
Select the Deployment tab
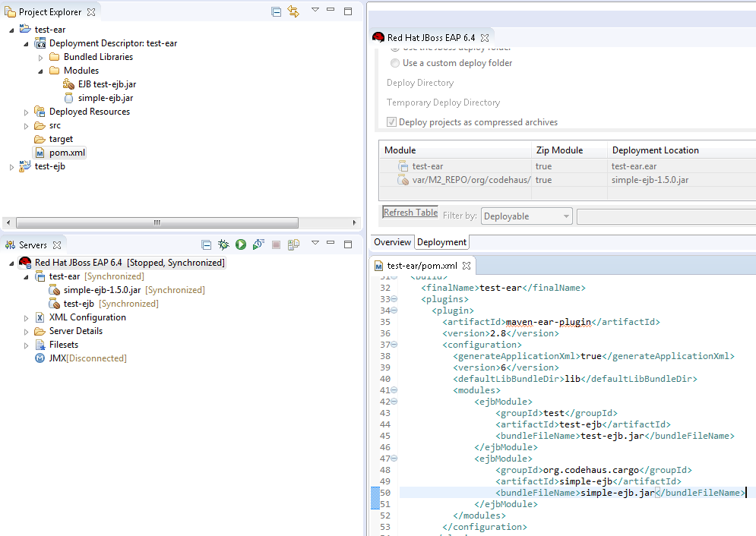point(441,242)
